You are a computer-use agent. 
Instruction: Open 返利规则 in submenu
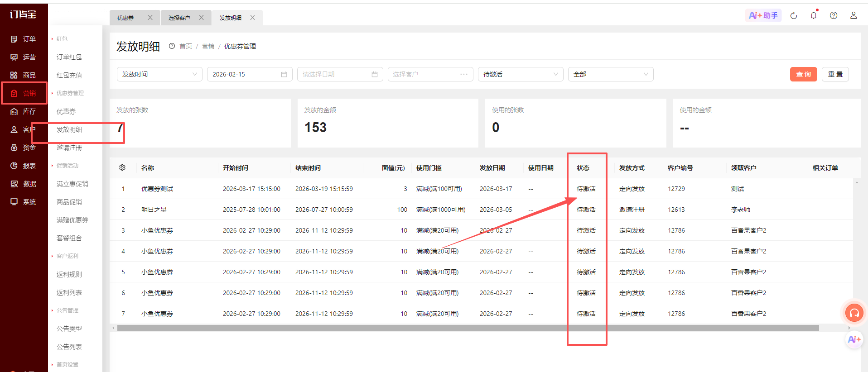(x=69, y=274)
